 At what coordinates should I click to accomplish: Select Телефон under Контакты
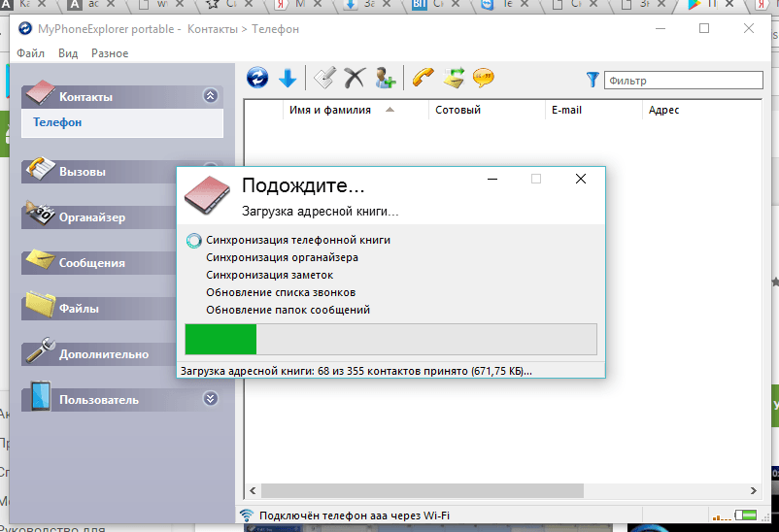tap(57, 122)
